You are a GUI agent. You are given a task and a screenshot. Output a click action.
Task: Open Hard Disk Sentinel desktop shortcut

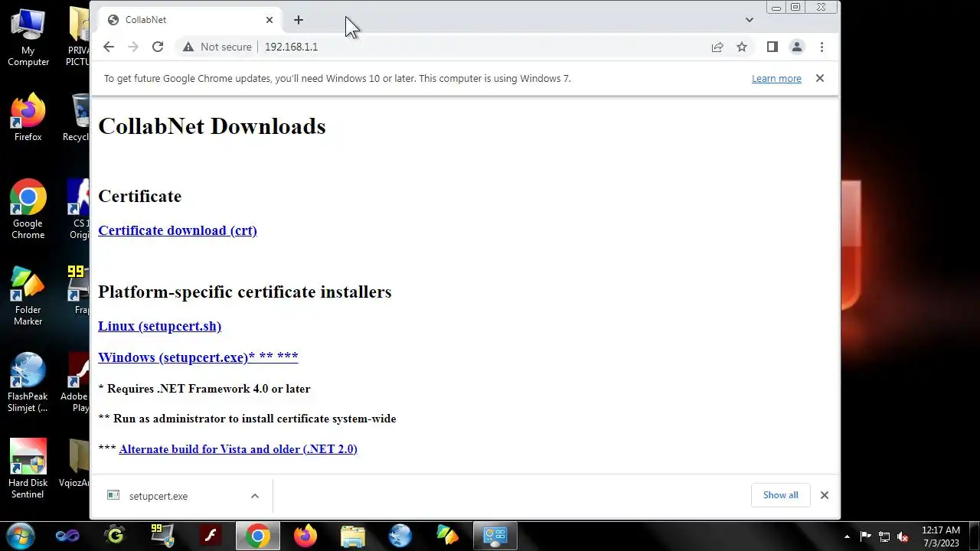[28, 469]
